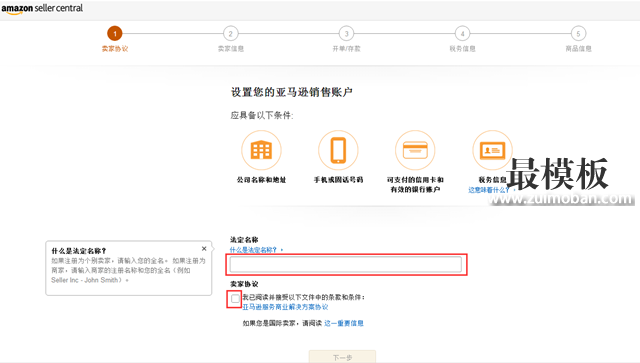The image size is (640, 363).
Task: Click the credit card icon
Action: pyautogui.click(x=415, y=150)
